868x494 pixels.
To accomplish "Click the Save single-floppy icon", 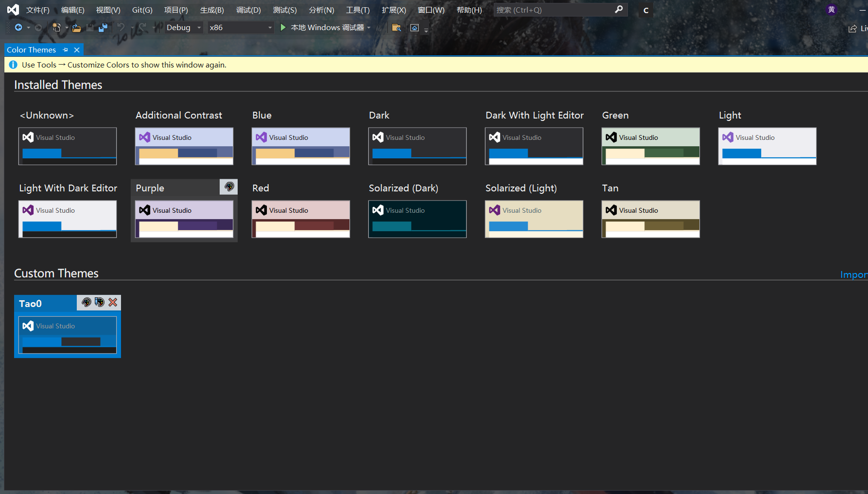I will click(90, 28).
